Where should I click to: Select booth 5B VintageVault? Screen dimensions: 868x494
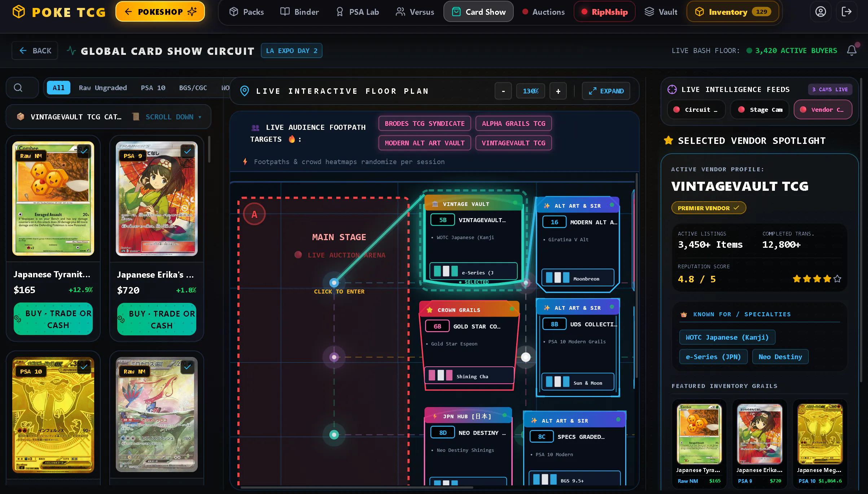click(473, 241)
